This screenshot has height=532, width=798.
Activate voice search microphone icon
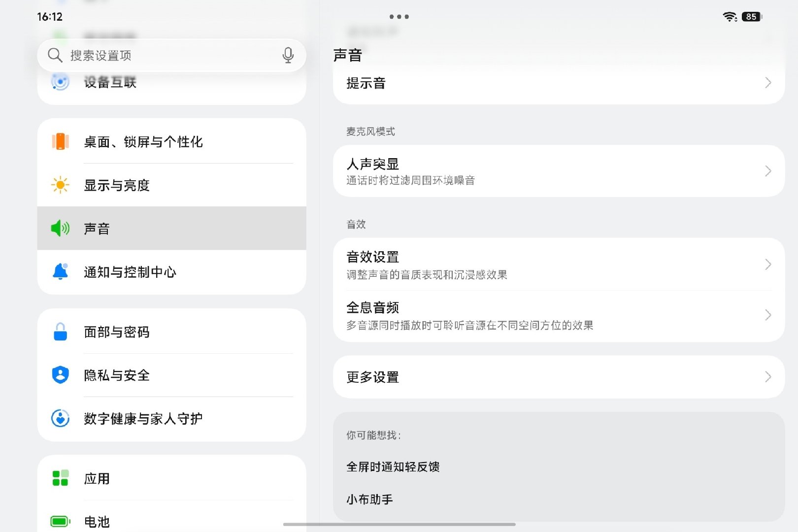(288, 55)
